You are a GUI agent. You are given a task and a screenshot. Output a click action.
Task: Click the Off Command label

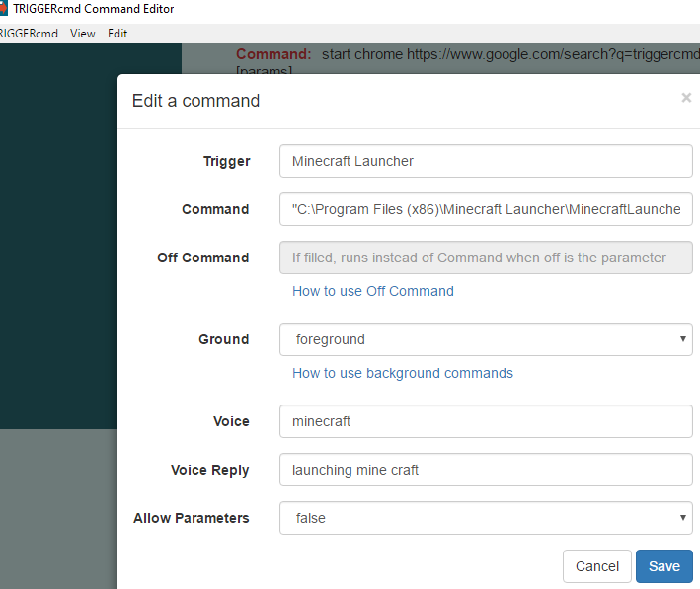202,258
